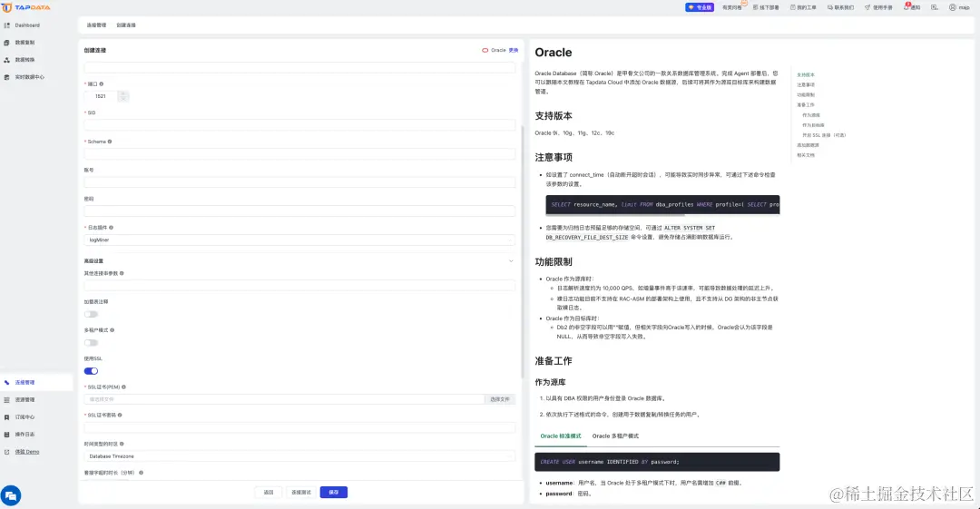Screen dimensions: 980x509
Task: Open the 通知 notifications bell
Action: pyautogui.click(x=912, y=7)
